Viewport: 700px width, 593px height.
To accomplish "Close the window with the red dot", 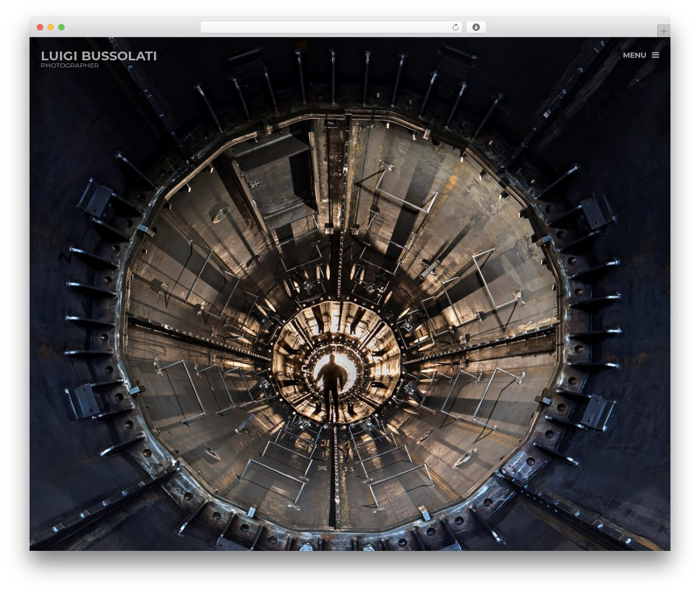I will [x=40, y=27].
